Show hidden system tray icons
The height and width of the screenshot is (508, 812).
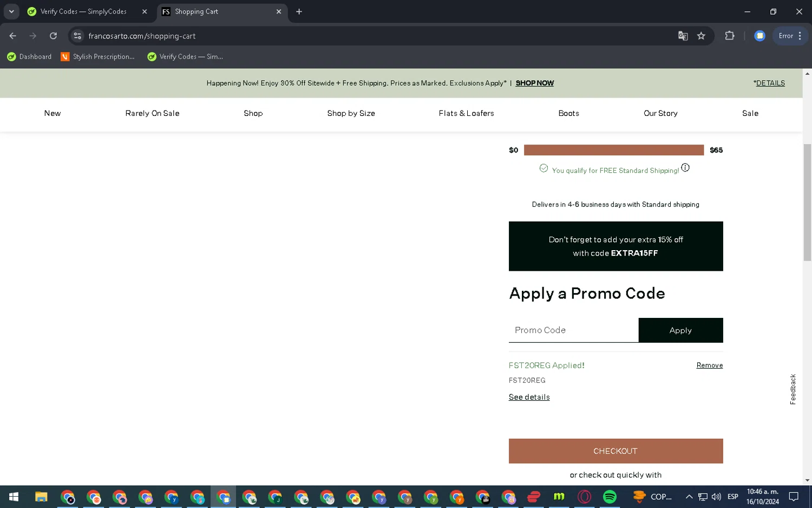tap(689, 497)
